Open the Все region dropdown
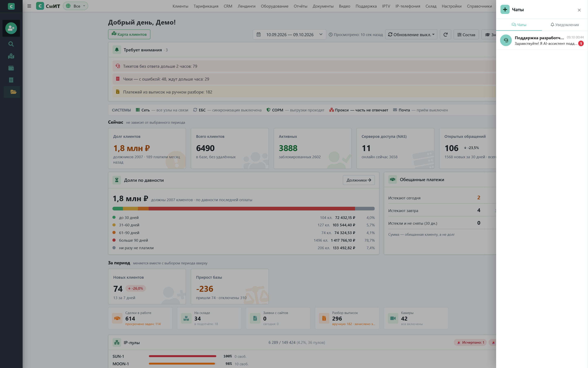The width and height of the screenshot is (588, 368). tap(76, 6)
